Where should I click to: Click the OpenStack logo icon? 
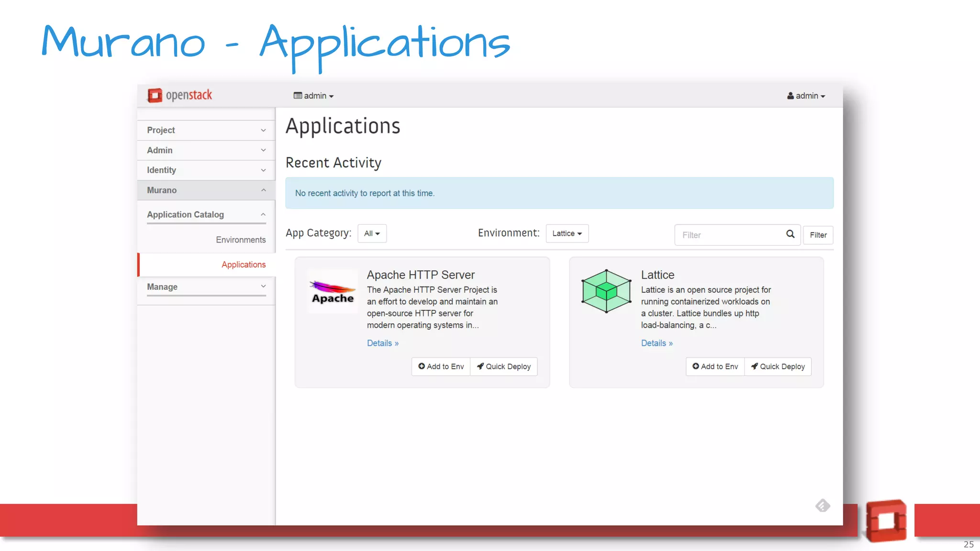click(155, 95)
